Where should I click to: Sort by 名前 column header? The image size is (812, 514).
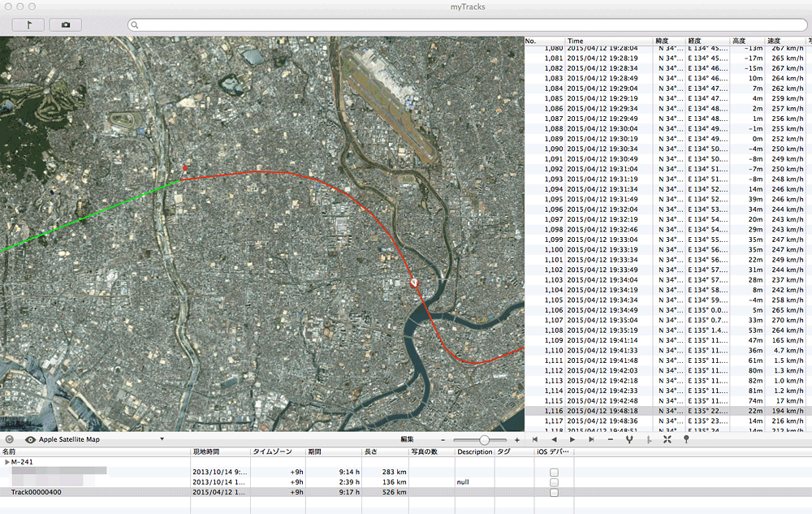(x=95, y=452)
